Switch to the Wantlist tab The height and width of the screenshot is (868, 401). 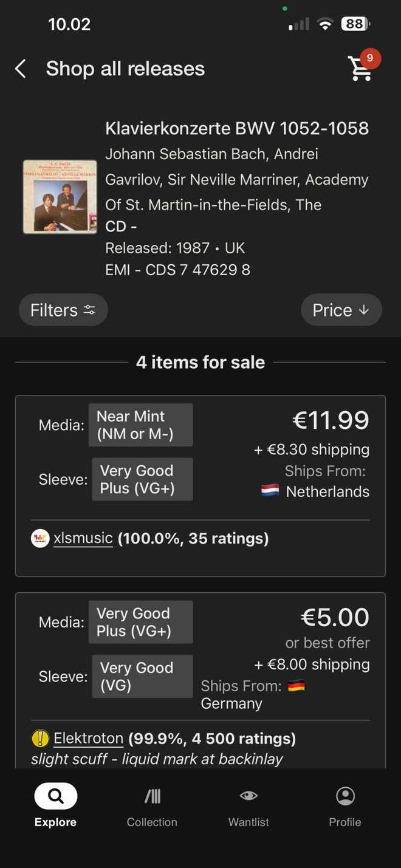pos(248,807)
